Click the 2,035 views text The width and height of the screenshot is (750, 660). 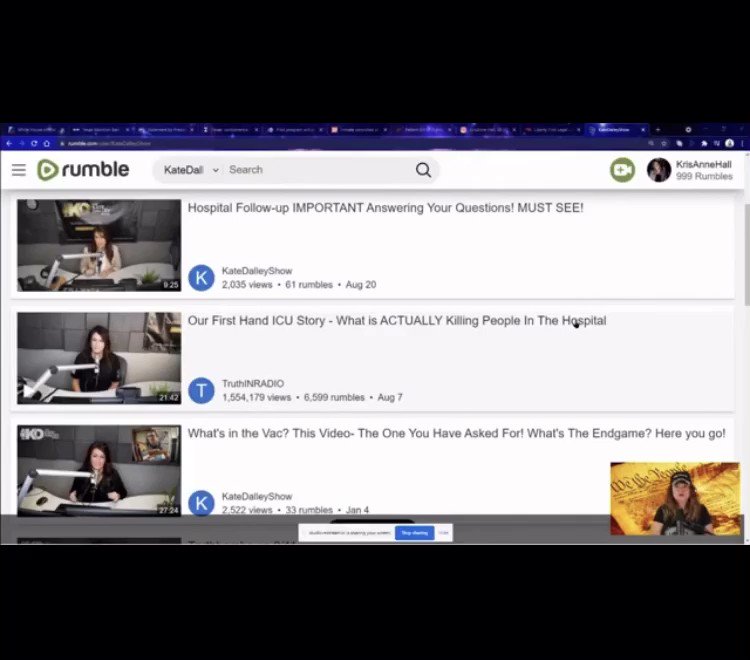[x=247, y=285]
